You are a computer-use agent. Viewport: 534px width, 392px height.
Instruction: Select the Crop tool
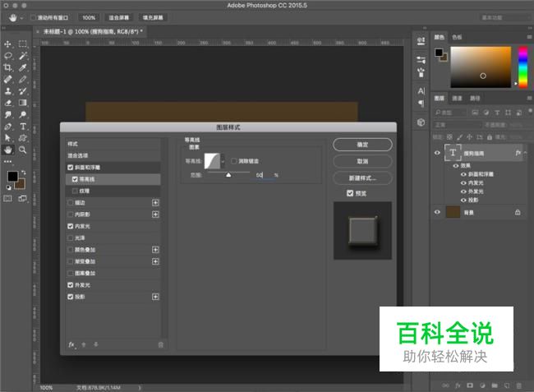coord(8,67)
